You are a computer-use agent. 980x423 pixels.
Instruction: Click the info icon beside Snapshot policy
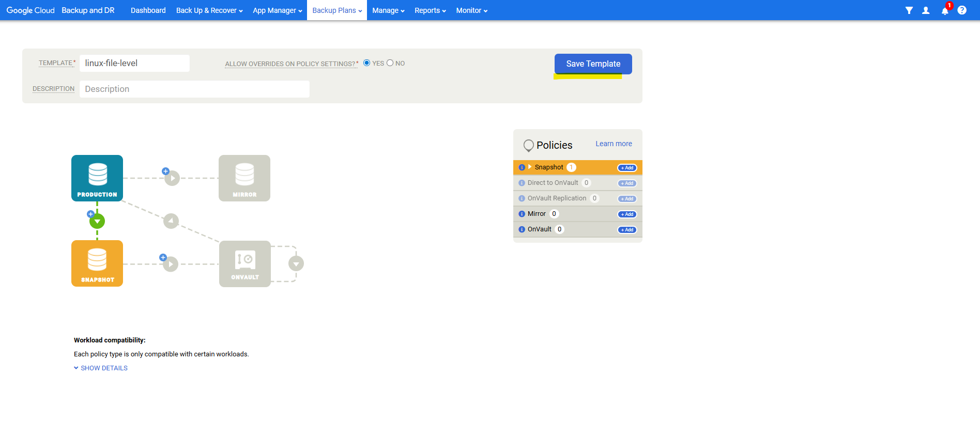point(522,167)
